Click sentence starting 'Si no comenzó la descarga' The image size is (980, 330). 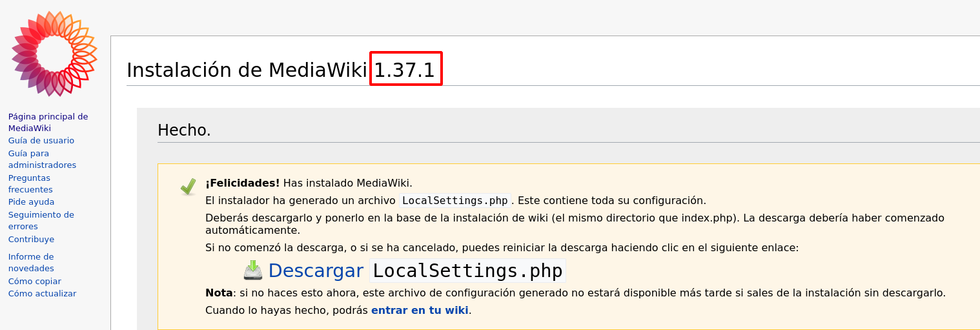pos(502,247)
